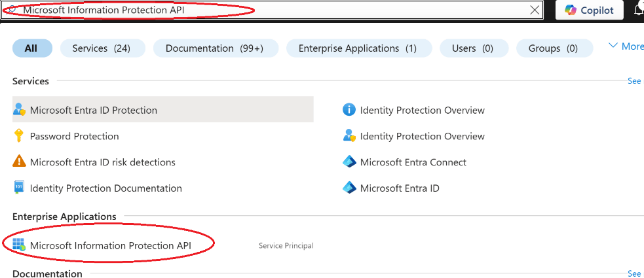This screenshot has height=278, width=644.
Task: Click the Identity Protection Documentation icon
Action: [18, 188]
